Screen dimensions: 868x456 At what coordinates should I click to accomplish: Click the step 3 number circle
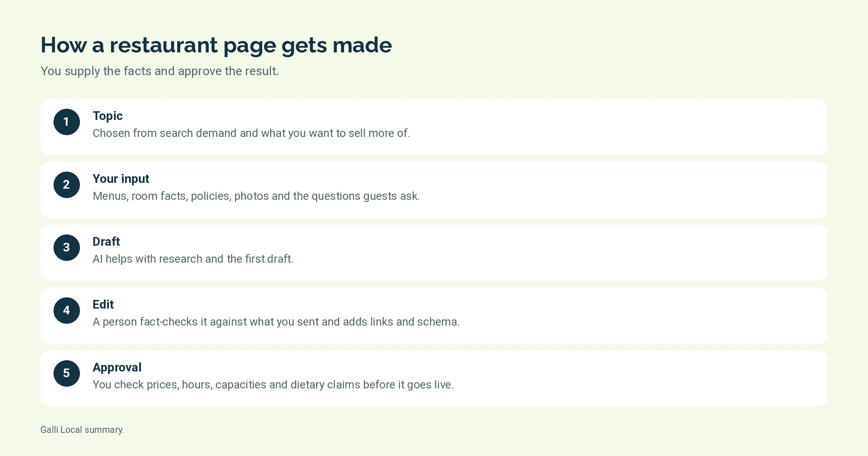click(x=67, y=248)
